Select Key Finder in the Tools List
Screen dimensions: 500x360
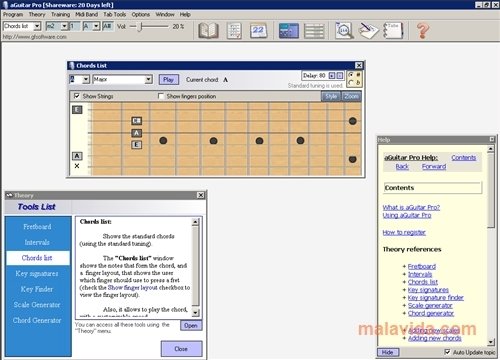tap(37, 289)
